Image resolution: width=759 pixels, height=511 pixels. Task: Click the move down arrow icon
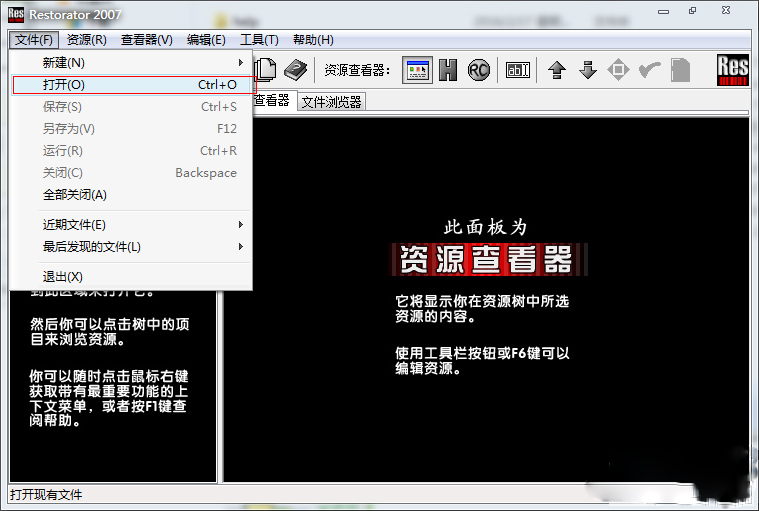click(x=588, y=70)
